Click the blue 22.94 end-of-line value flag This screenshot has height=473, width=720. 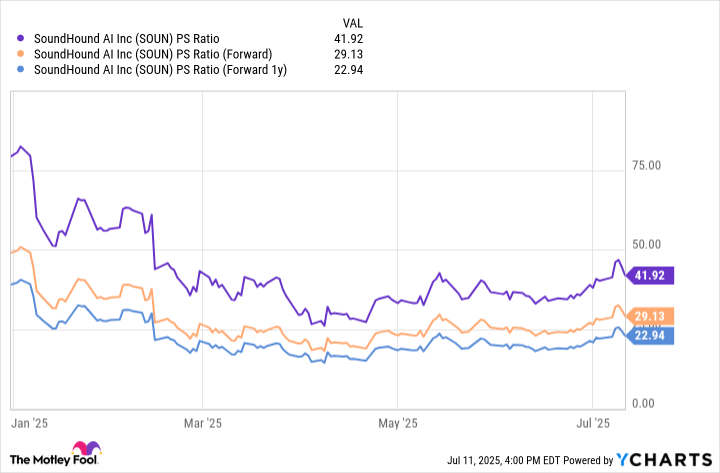650,336
